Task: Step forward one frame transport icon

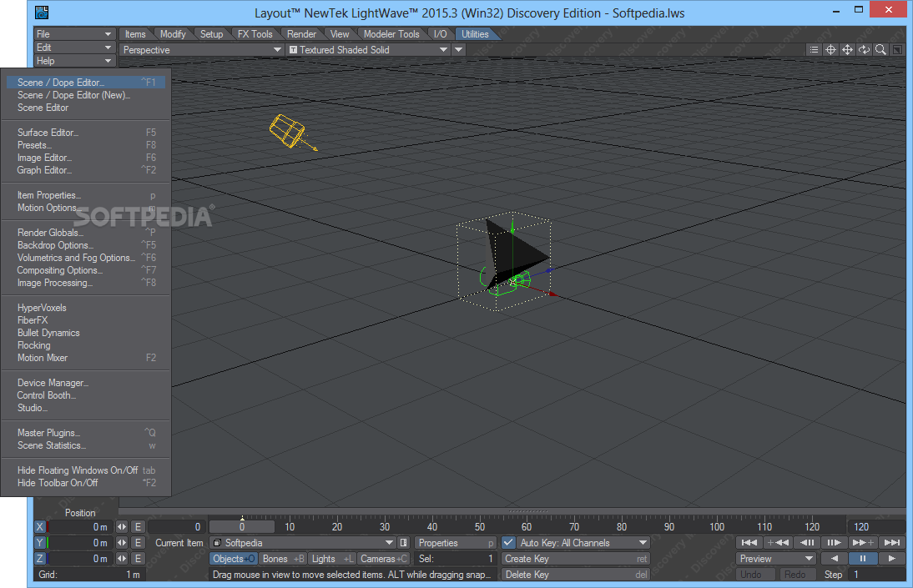Action: click(835, 543)
